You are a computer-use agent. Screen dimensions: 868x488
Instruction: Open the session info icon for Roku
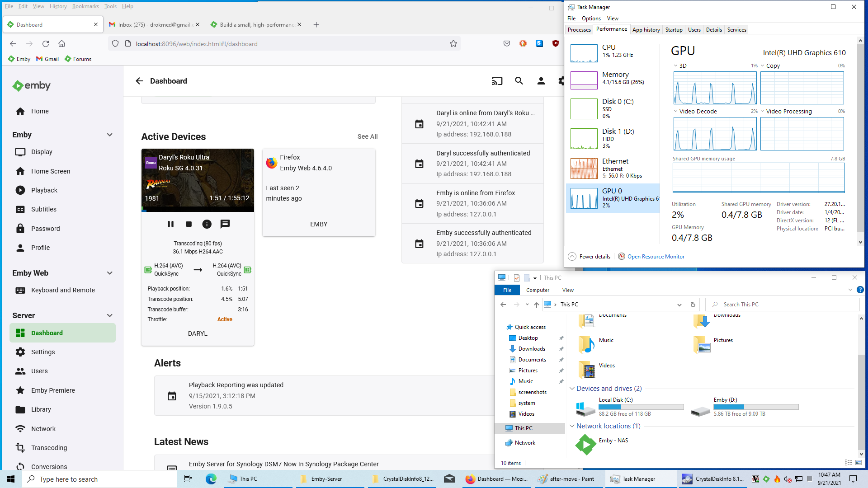pos(207,224)
